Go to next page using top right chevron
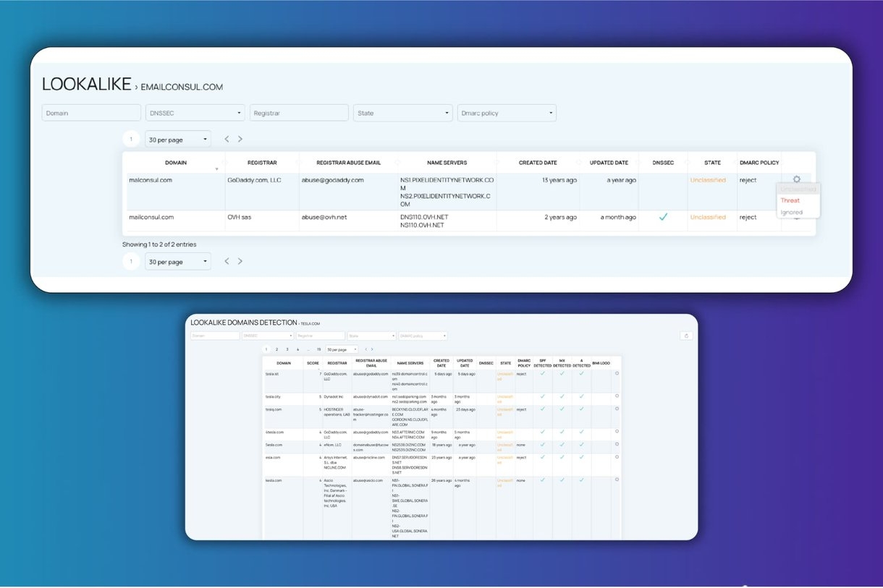883x588 pixels. pyautogui.click(x=240, y=139)
